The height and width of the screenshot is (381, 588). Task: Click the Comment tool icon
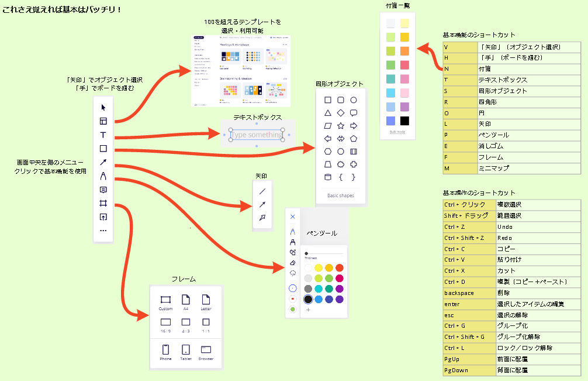point(103,190)
